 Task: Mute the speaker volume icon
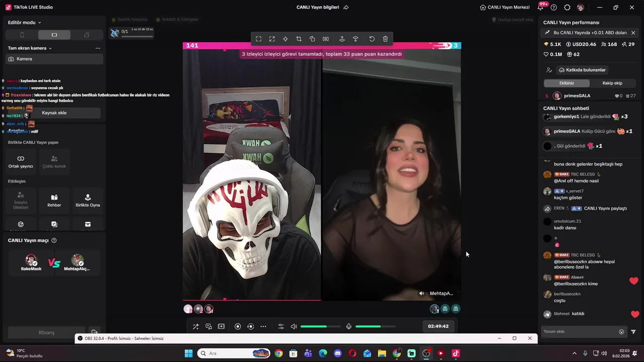pos(294,326)
